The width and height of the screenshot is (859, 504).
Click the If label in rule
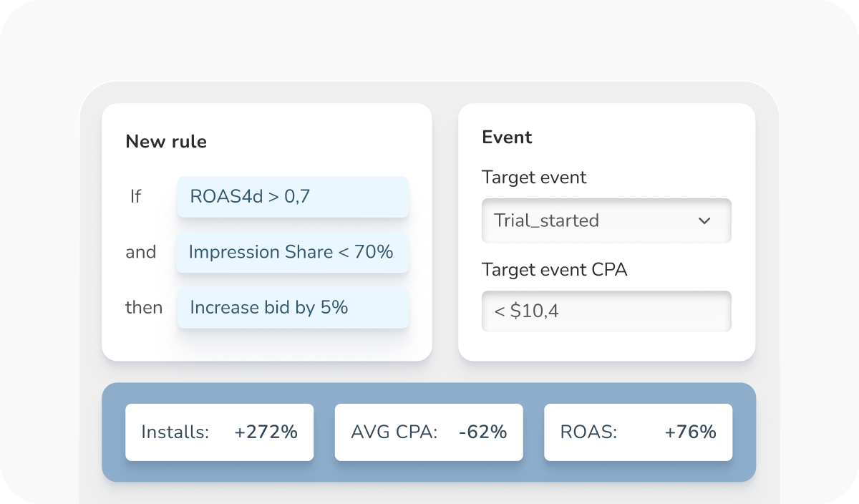(x=135, y=196)
